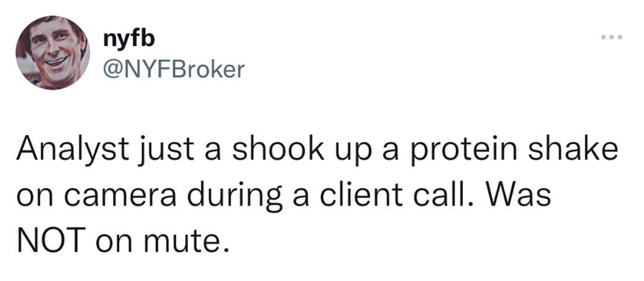Open the nyfb display name link
This screenshot has width=644, height=281.
[129, 39]
